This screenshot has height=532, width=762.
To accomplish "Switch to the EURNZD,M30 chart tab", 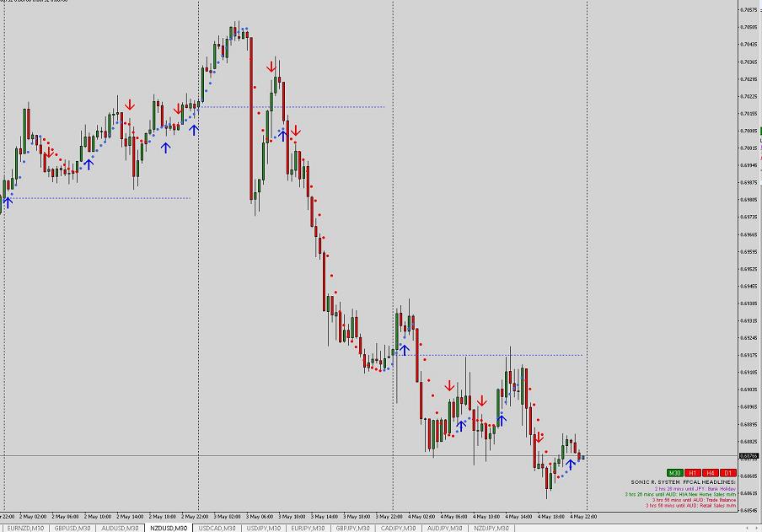I will tap(25, 528).
